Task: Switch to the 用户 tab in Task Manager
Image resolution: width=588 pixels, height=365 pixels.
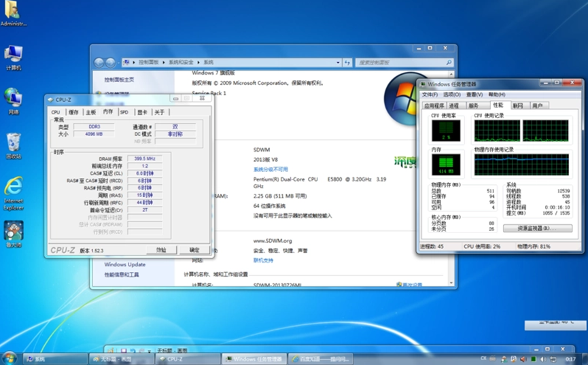Action: (x=538, y=106)
